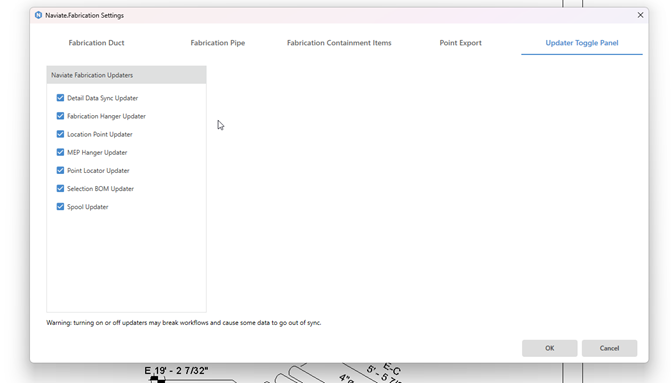Toggle Fabrication Hanger Updater checkbox
This screenshot has width=671, height=383.
coord(60,116)
